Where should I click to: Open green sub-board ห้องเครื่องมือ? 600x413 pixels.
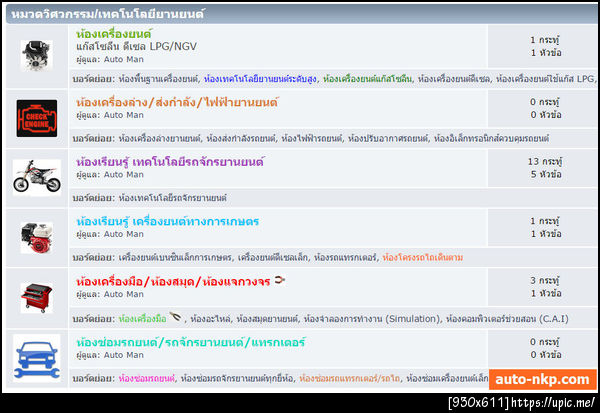click(x=142, y=318)
